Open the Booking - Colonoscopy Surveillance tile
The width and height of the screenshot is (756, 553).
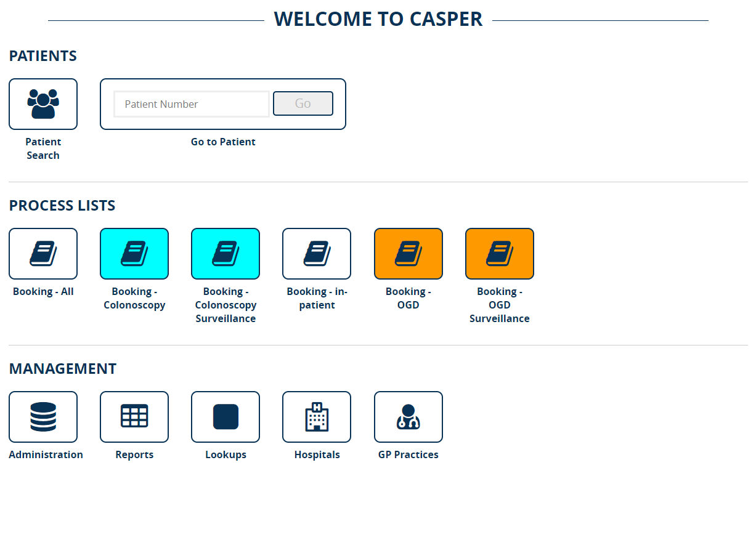[x=226, y=254]
